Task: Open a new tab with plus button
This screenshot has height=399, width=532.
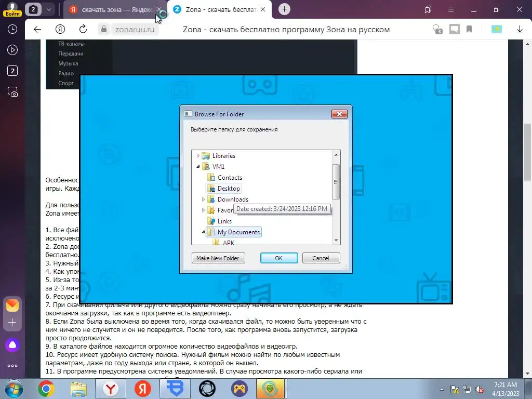Action: pos(284,9)
